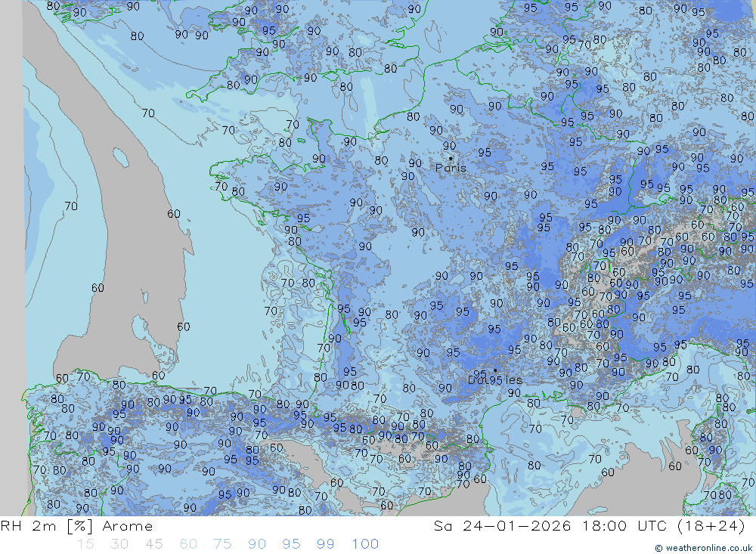This screenshot has width=756, height=554.
Task: Click the weatheronline.co.uk copyright text
Action: coord(704,548)
